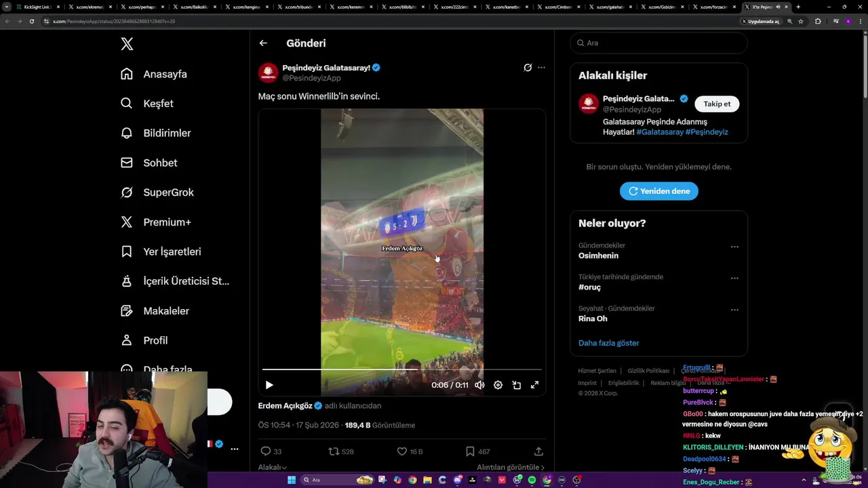Open Makaleler icon in sidebar
This screenshot has width=868, height=488.
coord(127,310)
